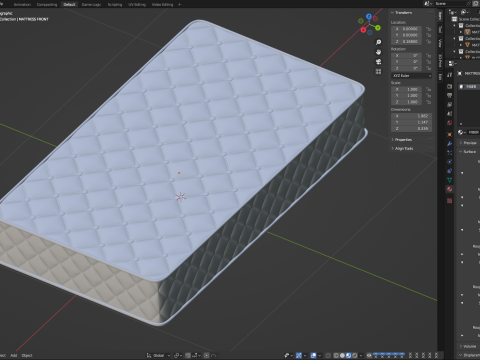Add a new workspace with the plus button
The image size is (480, 360).
tap(179, 5)
